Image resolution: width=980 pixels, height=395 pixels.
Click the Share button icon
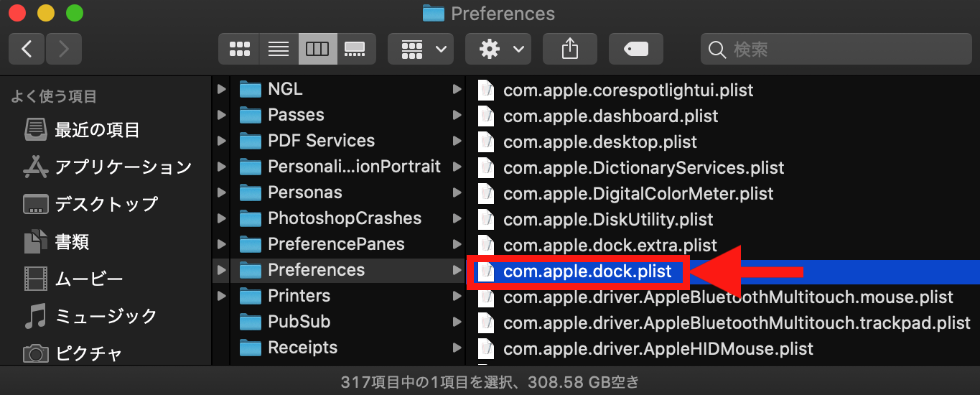point(569,49)
